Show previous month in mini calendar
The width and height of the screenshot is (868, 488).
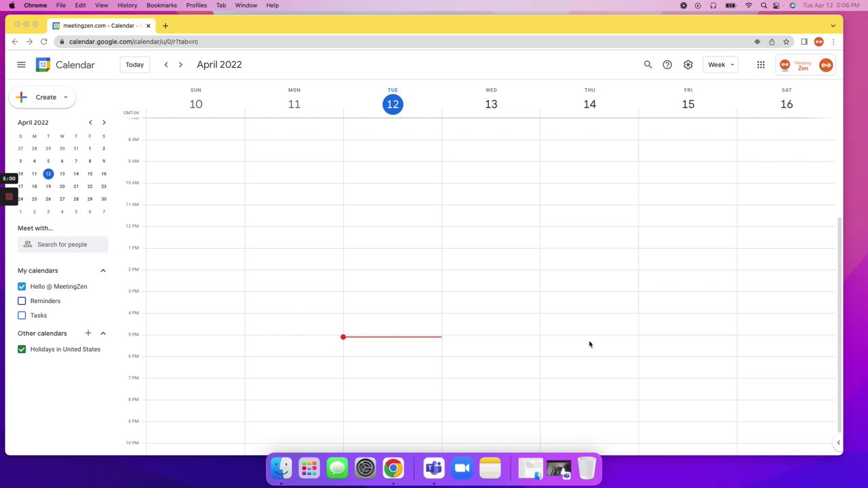point(90,123)
